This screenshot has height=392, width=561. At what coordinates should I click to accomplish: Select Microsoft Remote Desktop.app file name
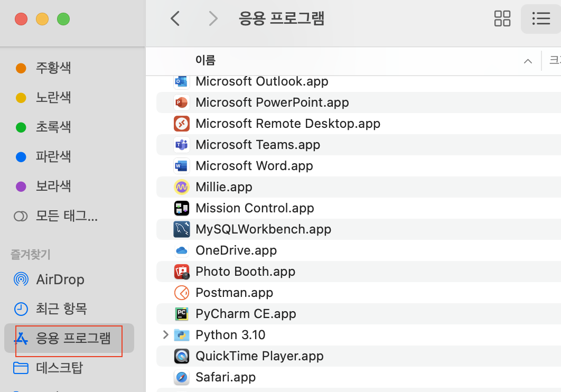click(288, 124)
